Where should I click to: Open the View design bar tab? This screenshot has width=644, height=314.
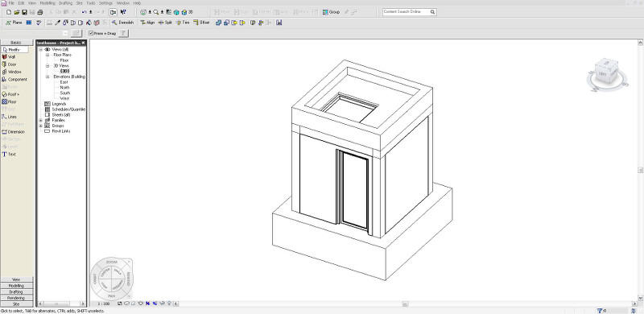click(x=16, y=279)
